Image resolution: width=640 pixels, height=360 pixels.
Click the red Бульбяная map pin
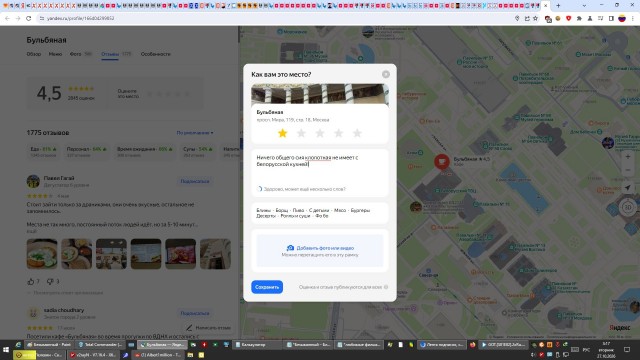tap(442, 162)
